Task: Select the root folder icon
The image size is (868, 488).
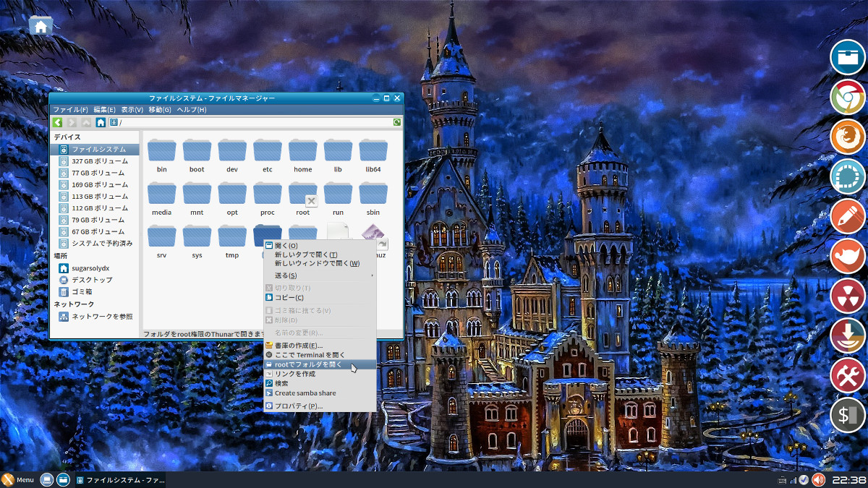Action: [303, 193]
